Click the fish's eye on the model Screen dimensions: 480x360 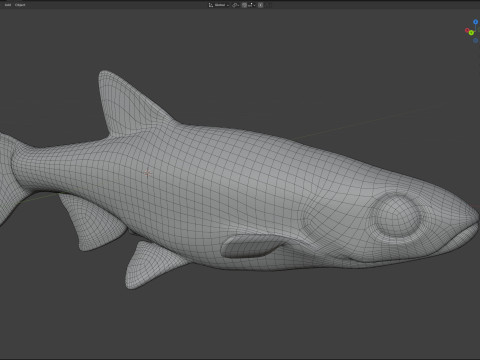397,216
